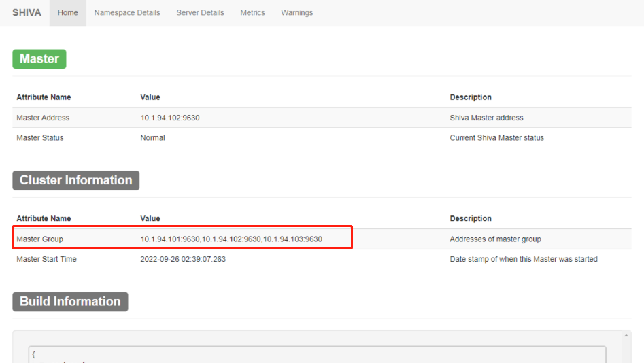Go to the Server Details tab
Screen dimensions: 644x363
point(200,13)
